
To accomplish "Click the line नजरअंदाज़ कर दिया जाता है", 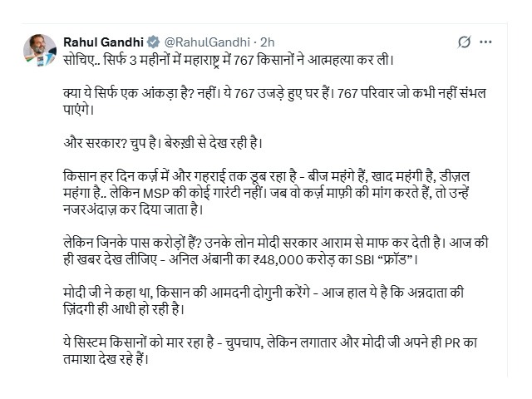I will (x=133, y=209).
